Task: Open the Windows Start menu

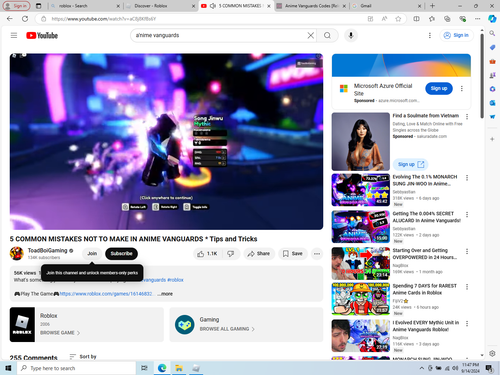Action: coord(8,368)
